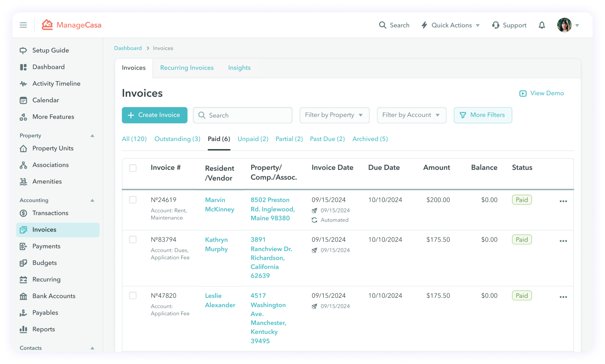
Task: Open the hamburger menu
Action: [23, 25]
